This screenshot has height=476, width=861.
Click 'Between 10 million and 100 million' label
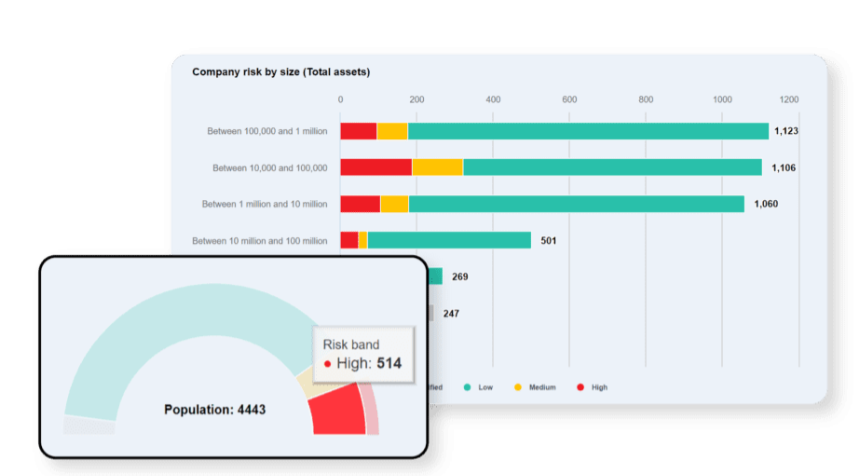259,241
